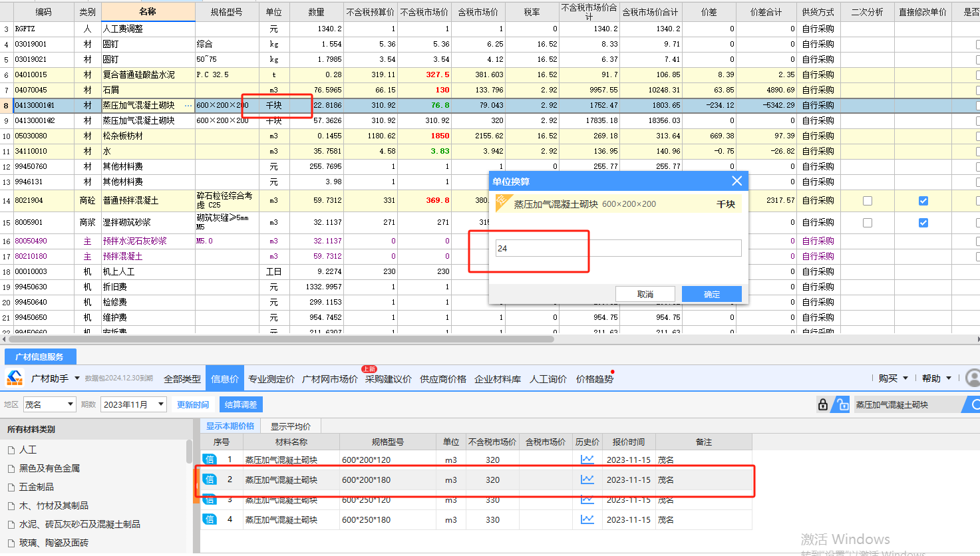980x556 pixels.
Task: Click the 广材助手 logo icon
Action: point(15,378)
